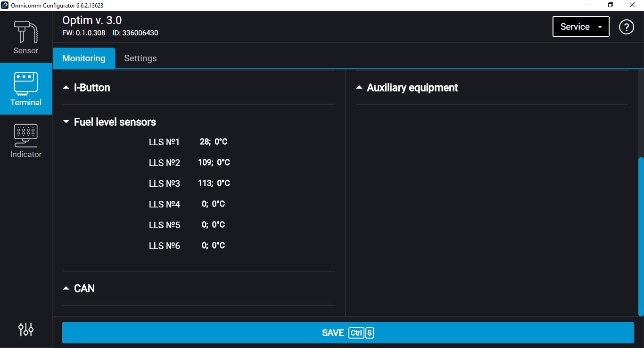
Task: Select the LLS №6 sensor label
Action: (x=164, y=246)
